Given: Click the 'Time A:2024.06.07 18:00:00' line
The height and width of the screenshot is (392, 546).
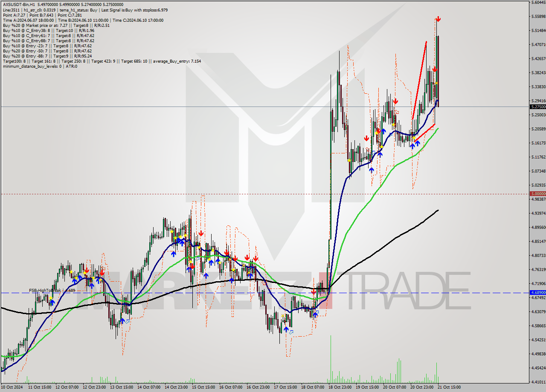Looking at the screenshot, I should coord(83,20).
